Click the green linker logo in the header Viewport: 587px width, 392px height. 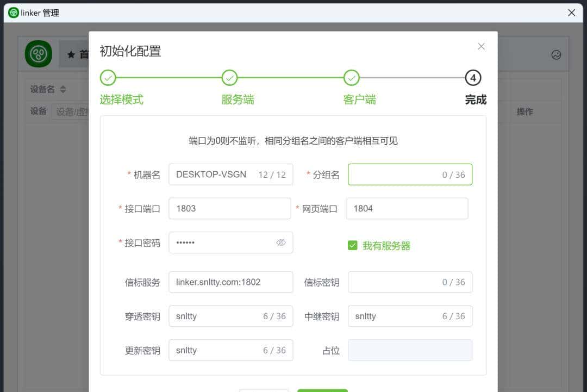[x=38, y=54]
